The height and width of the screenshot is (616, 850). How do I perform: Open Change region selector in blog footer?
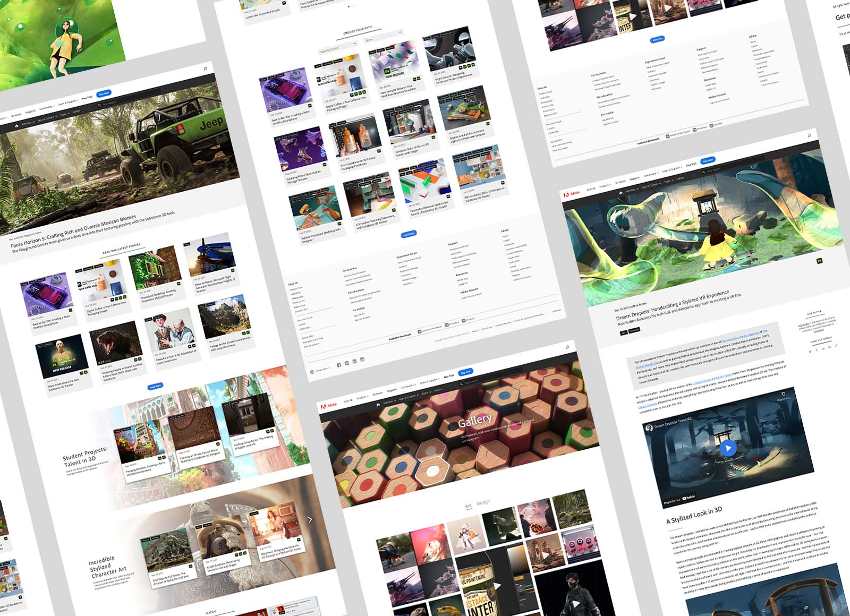coord(324,370)
